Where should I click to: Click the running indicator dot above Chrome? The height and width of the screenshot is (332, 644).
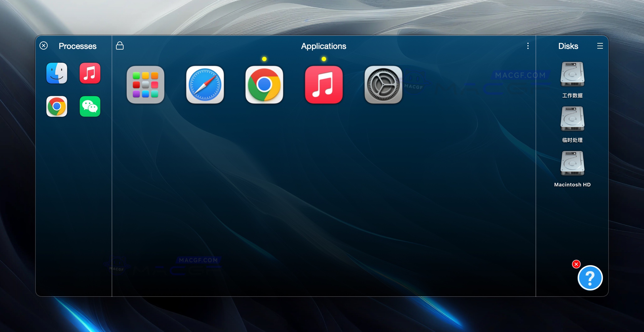point(264,58)
